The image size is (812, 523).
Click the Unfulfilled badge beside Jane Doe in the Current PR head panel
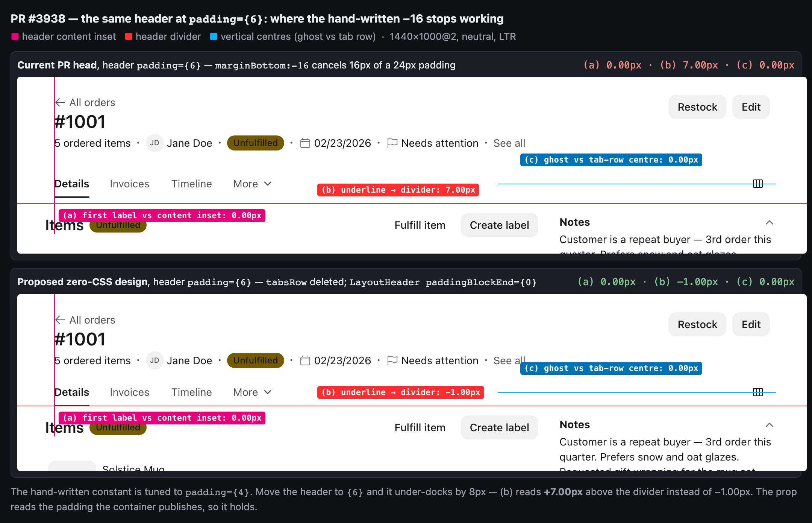pos(256,143)
